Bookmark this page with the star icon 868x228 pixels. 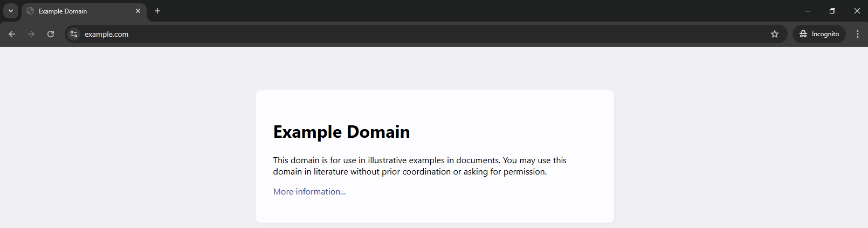[775, 34]
